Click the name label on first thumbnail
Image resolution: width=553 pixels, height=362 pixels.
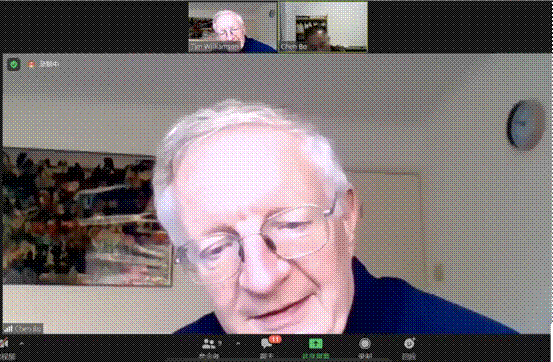pos(214,46)
